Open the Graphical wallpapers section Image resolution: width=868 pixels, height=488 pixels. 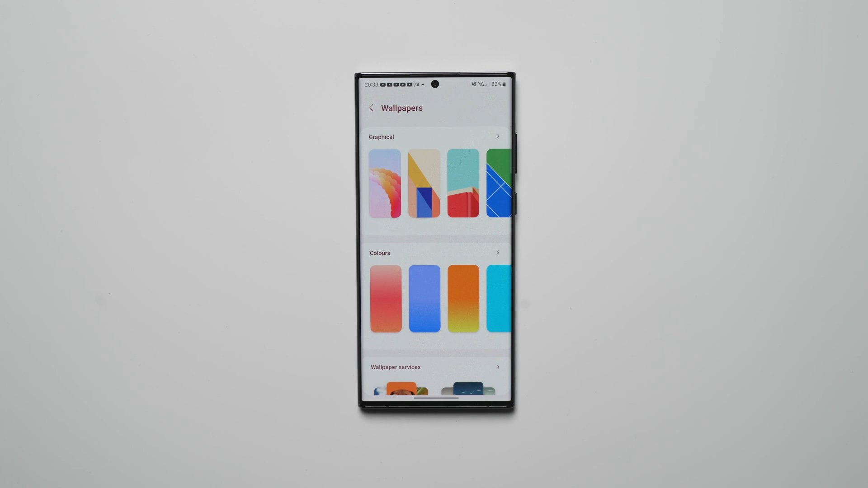pos(497,136)
